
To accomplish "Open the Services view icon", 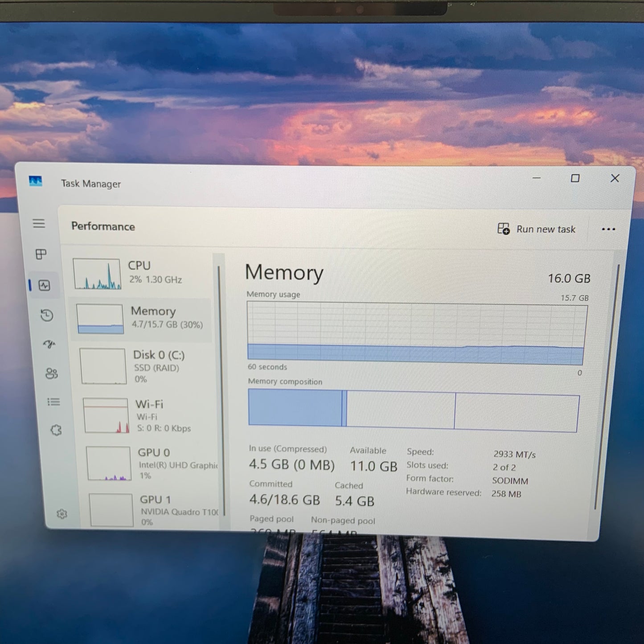I will coord(57,429).
